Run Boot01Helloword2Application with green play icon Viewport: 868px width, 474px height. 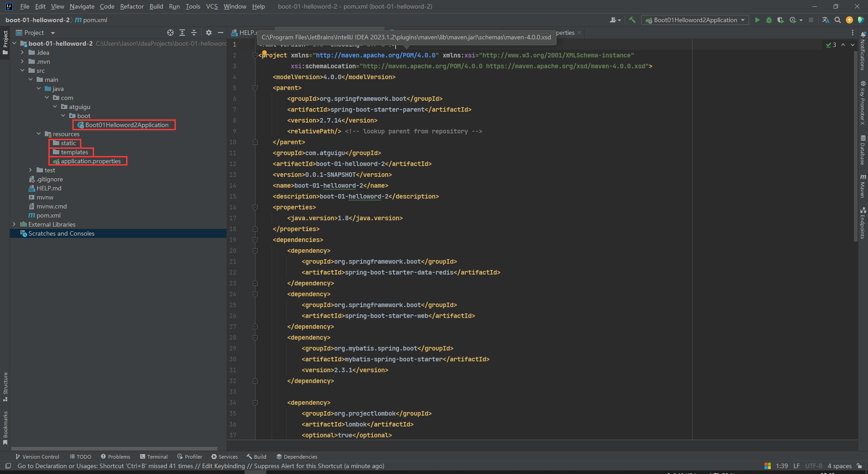coord(757,20)
